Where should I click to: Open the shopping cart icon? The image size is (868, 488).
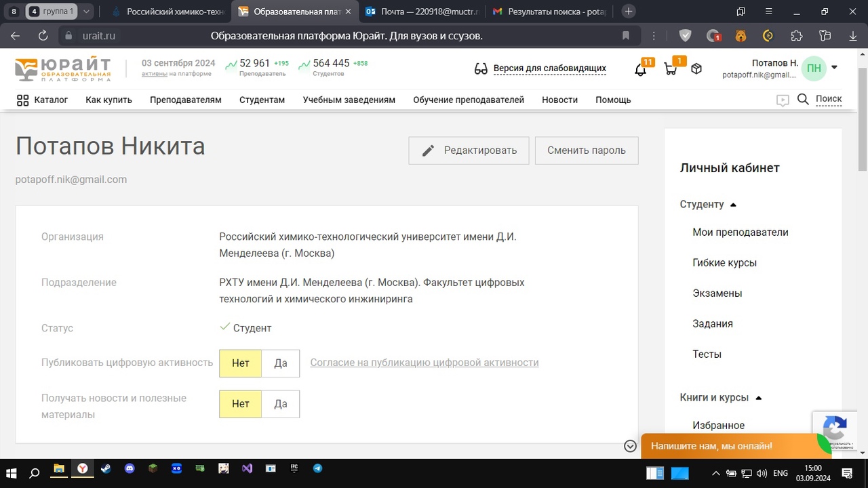click(x=671, y=68)
